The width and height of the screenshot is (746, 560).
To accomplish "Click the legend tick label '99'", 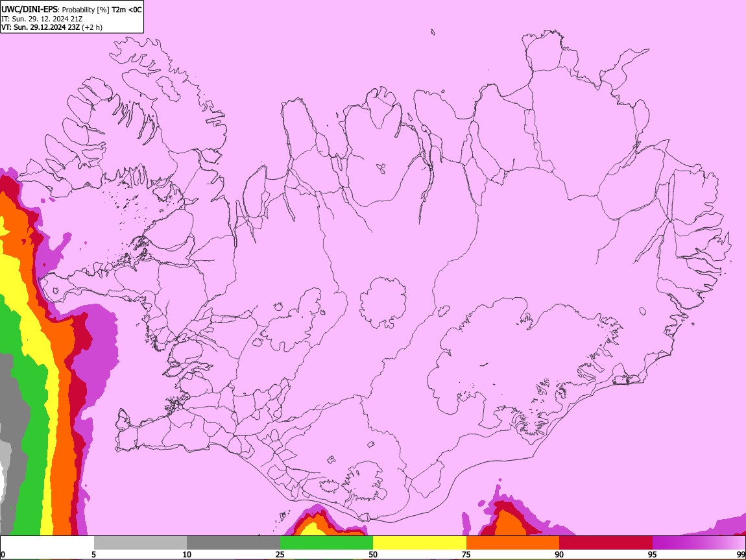I will point(741,555).
